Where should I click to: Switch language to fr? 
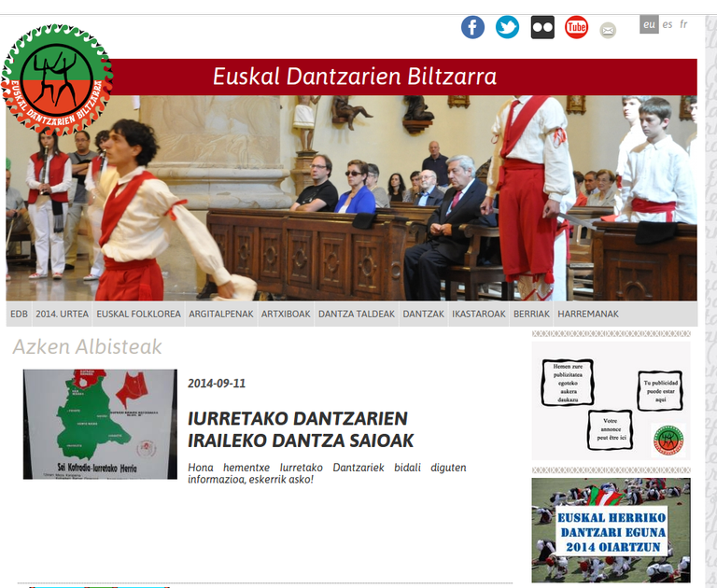[x=683, y=23]
